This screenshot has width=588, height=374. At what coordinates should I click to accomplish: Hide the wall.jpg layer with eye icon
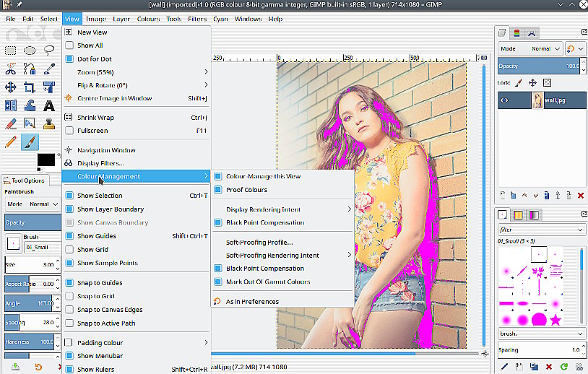click(x=505, y=100)
